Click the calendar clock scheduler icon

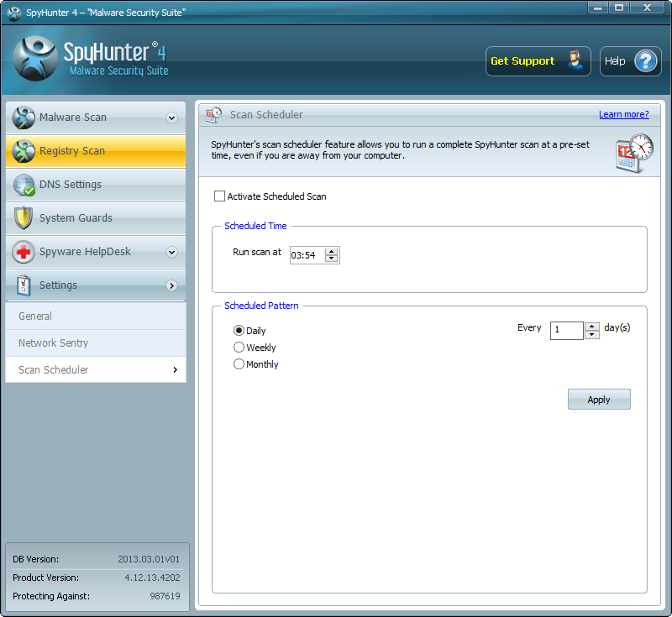[633, 153]
